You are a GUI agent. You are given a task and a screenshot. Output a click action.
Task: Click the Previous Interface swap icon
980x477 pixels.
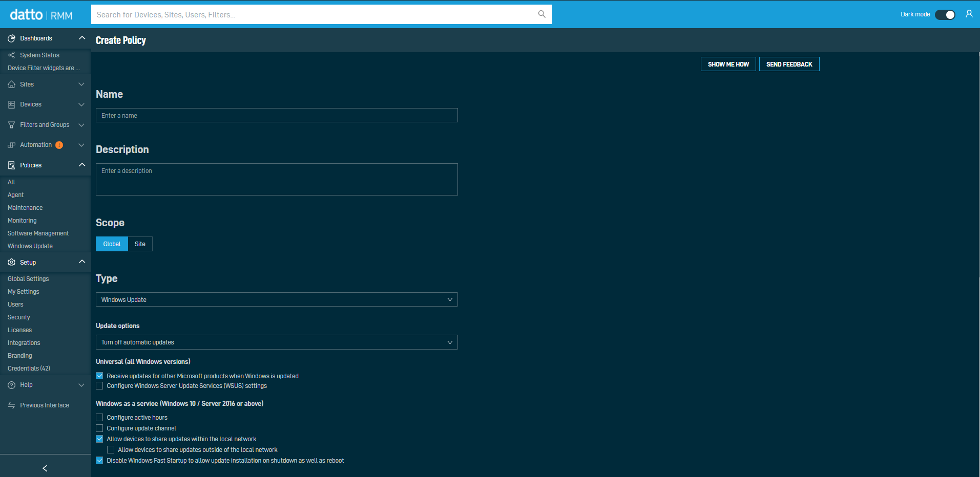tap(11, 405)
